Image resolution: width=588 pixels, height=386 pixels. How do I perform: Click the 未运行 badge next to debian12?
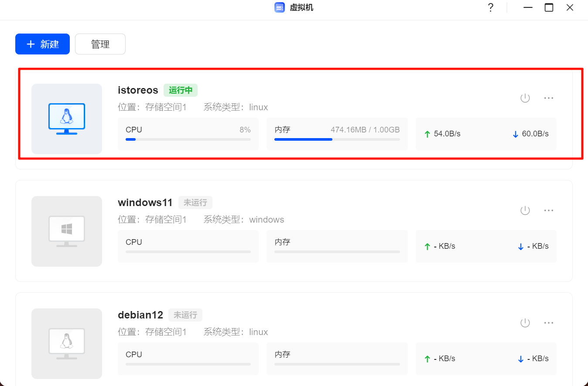pos(185,315)
